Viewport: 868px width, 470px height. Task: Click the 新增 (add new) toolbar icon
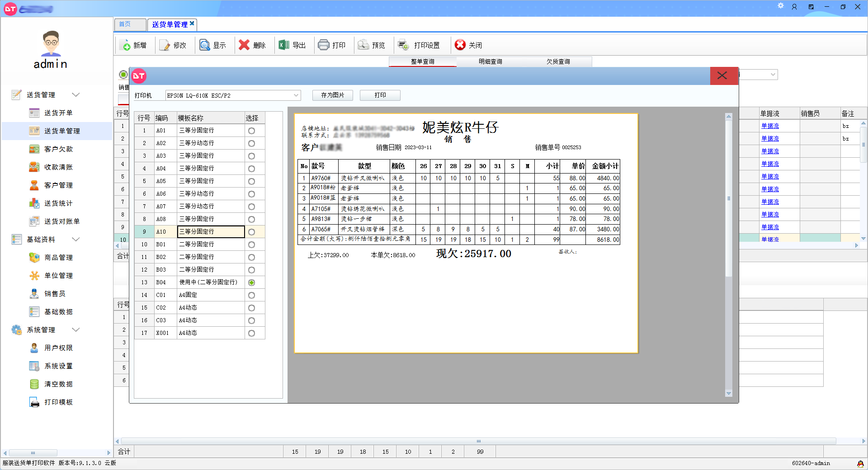click(x=127, y=45)
